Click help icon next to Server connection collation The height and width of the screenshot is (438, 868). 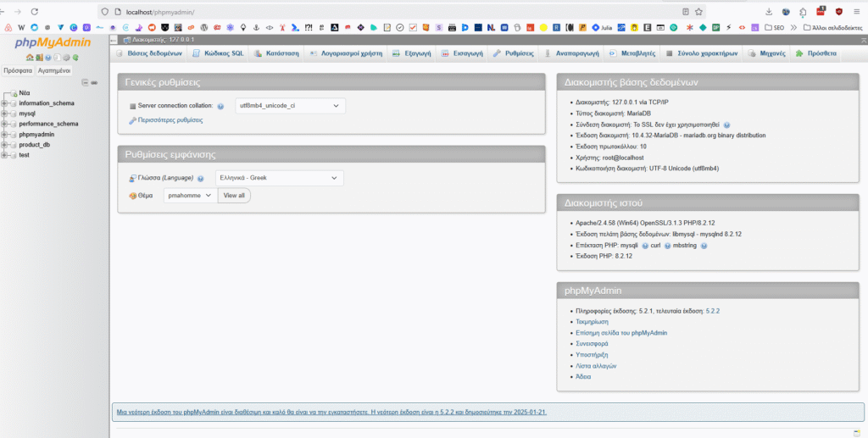pyautogui.click(x=220, y=107)
